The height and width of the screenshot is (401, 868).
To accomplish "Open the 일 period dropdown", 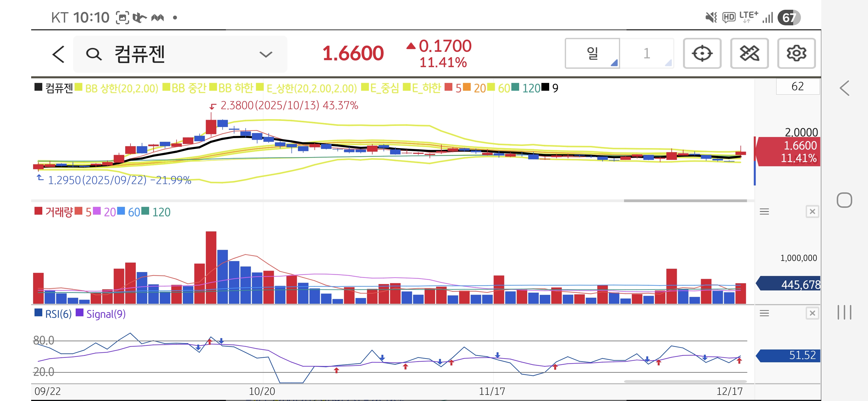I will (x=592, y=53).
